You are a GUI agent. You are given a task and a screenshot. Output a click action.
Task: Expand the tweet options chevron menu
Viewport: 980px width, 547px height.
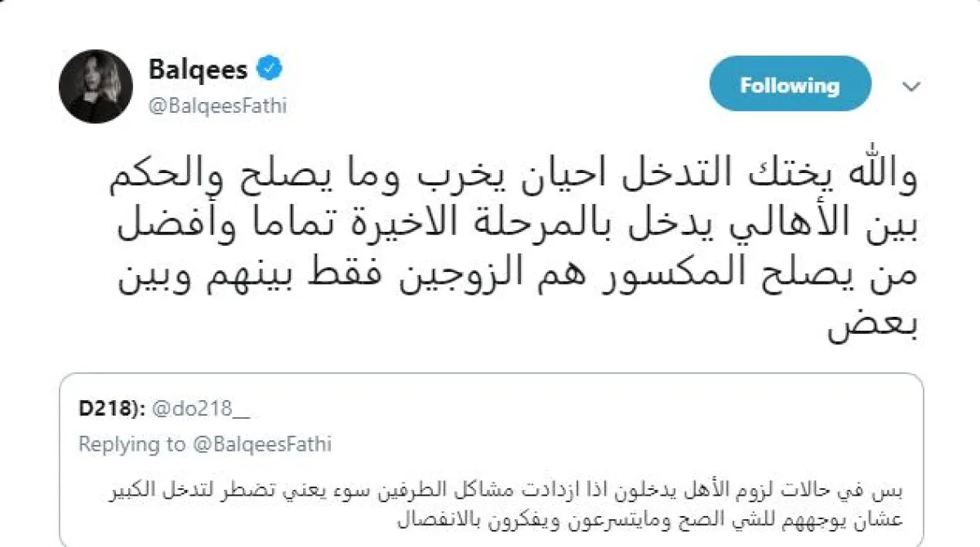point(911,87)
